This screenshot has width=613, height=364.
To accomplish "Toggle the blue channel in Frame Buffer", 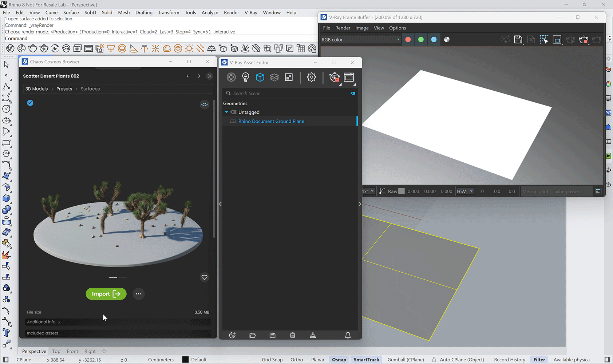I will pos(434,40).
